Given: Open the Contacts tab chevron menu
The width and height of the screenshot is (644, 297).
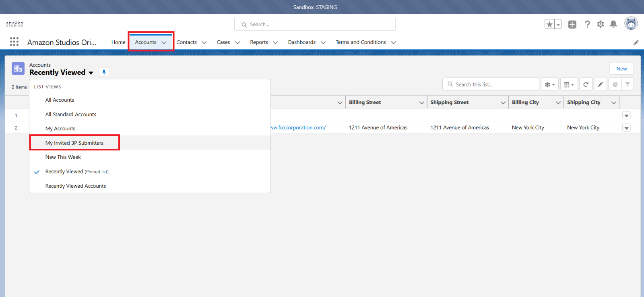Looking at the screenshot, I should 204,43.
